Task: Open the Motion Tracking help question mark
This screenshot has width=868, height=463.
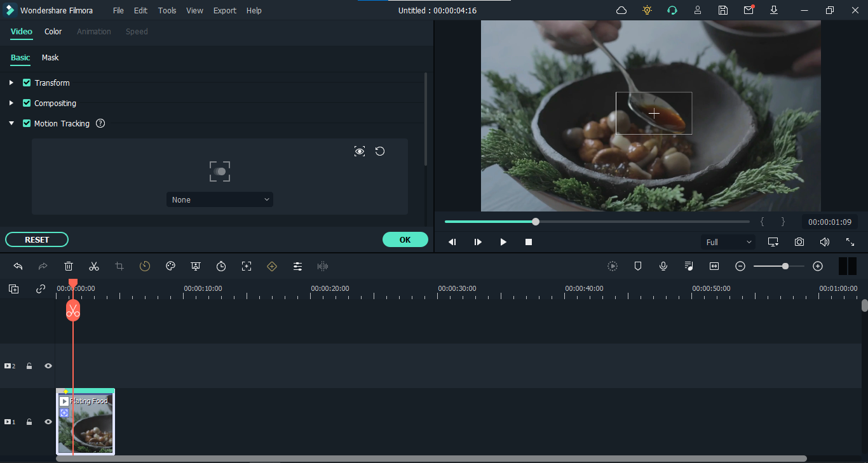Action: pyautogui.click(x=100, y=124)
